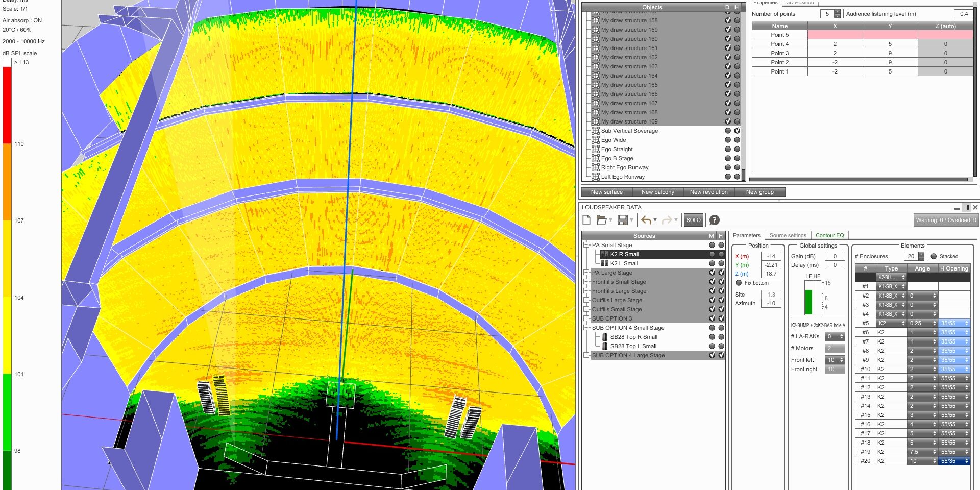The image size is (980, 490).
Task: Step the Number of points spinner
Action: click(837, 14)
